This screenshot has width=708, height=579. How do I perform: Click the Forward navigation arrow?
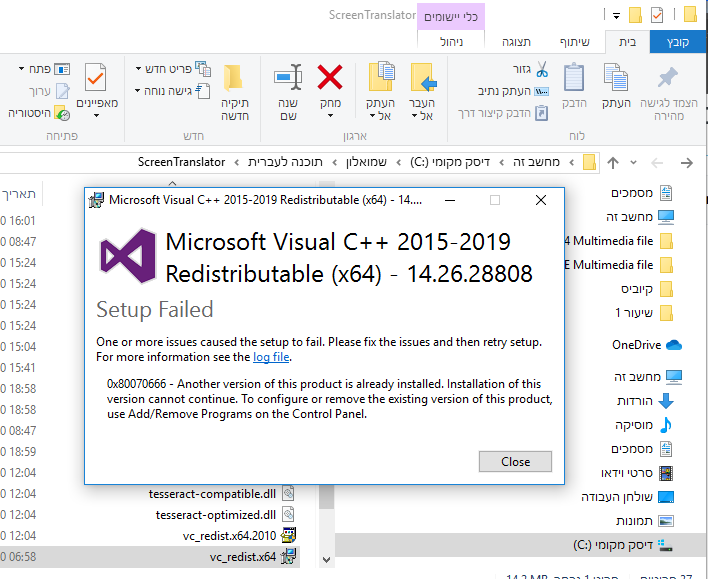(687, 163)
